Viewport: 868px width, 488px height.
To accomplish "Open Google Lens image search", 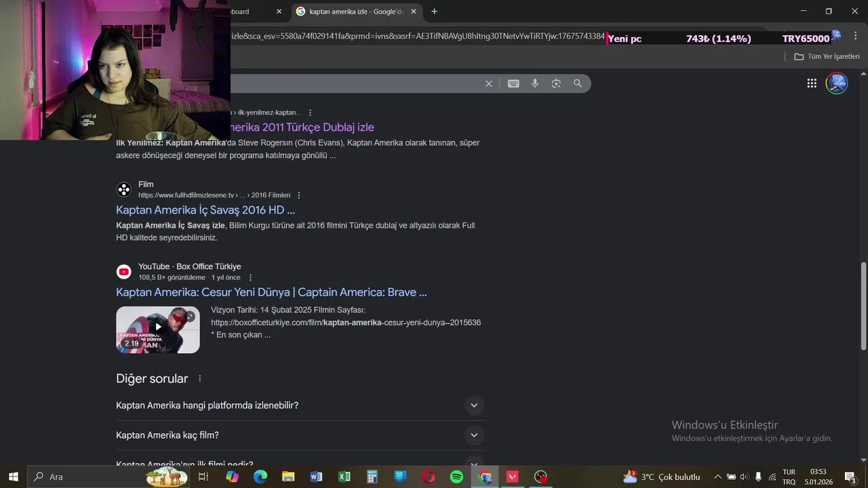I will point(556,83).
